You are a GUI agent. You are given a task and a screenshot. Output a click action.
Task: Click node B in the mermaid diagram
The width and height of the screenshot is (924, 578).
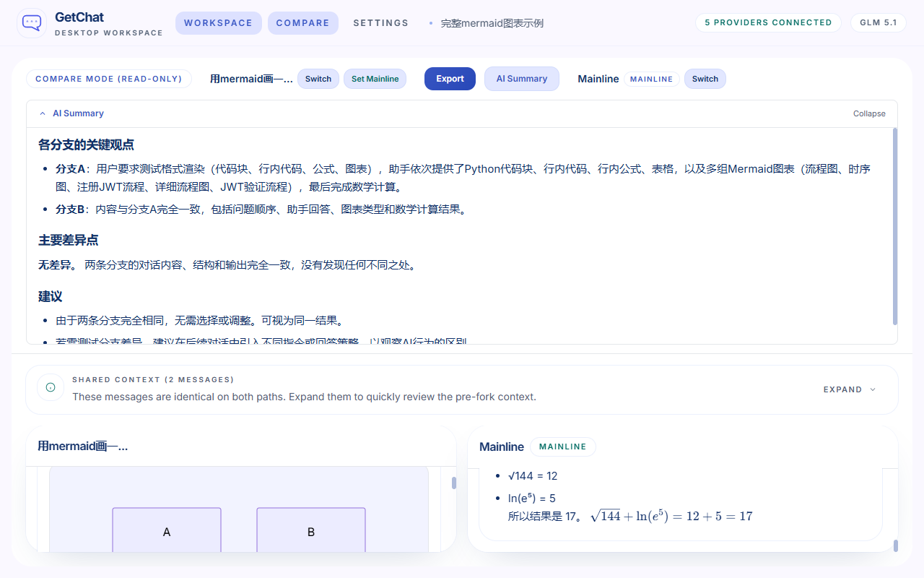tap(311, 530)
